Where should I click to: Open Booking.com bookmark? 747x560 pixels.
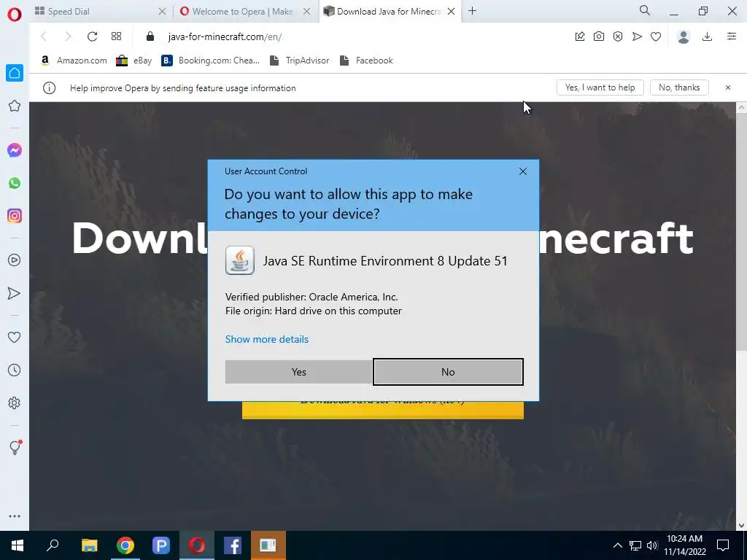point(211,61)
